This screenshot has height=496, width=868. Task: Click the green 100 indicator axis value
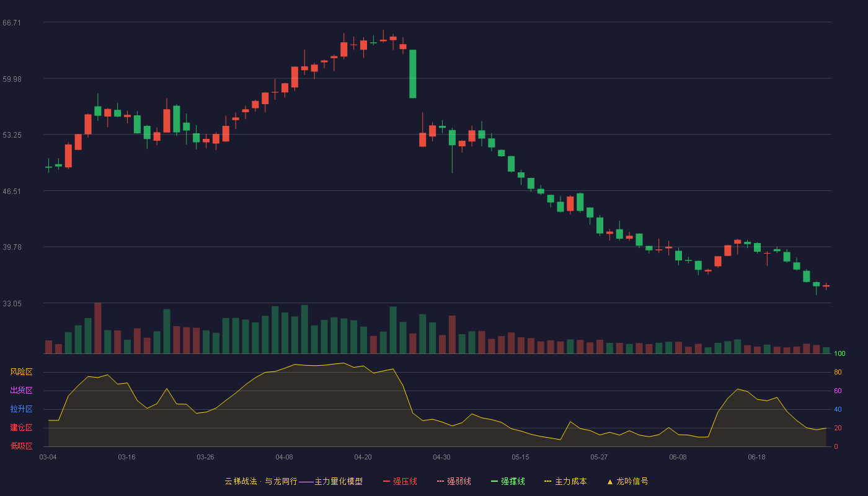[x=839, y=354]
